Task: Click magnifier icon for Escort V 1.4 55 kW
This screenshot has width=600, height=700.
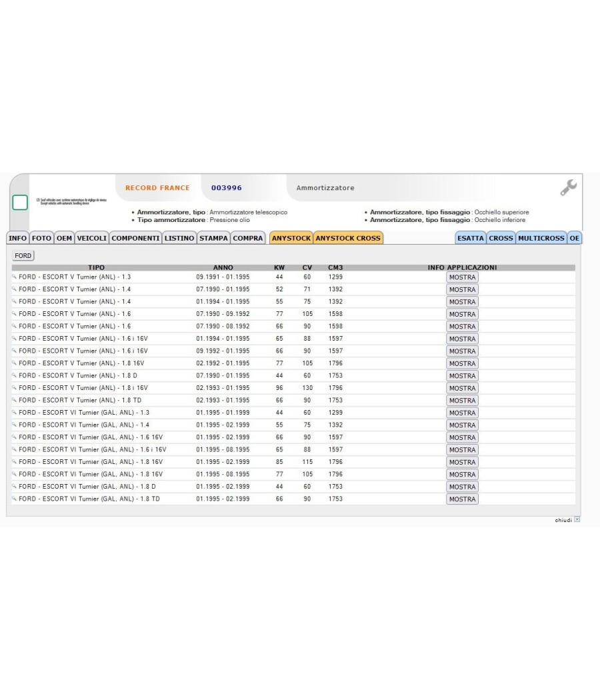Action: coord(14,301)
